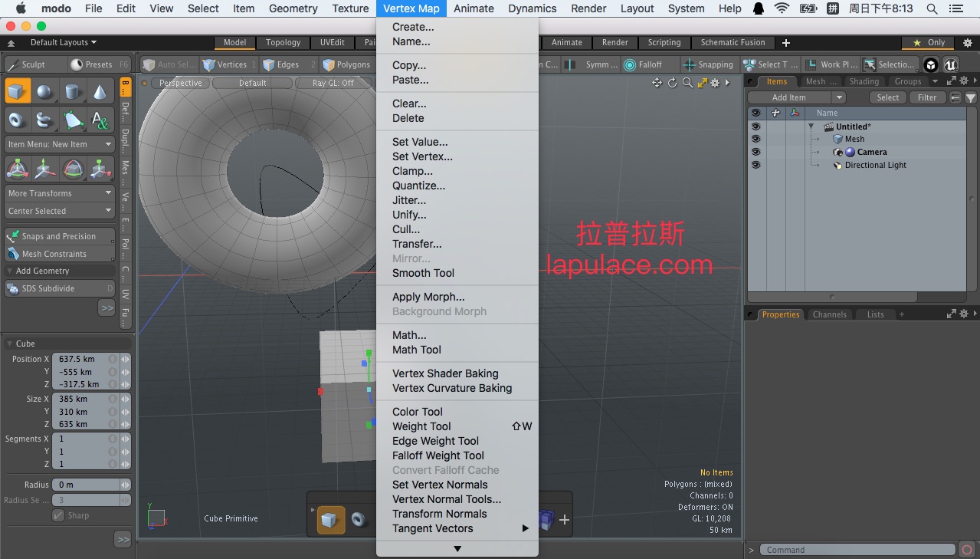Choose Weight Tool from Vertex Map menu
This screenshot has width=980, height=559.
pos(457,426)
